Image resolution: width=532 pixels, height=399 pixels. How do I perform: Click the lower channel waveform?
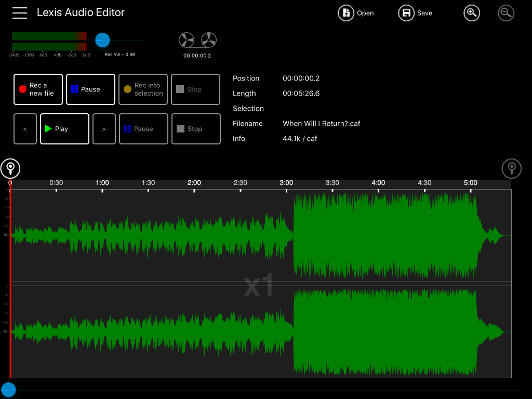click(261, 332)
